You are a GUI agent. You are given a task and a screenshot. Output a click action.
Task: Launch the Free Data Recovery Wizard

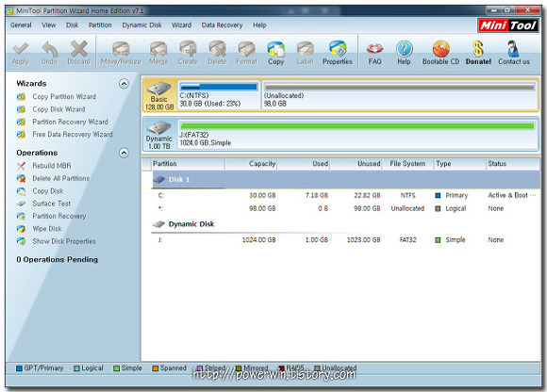(73, 135)
